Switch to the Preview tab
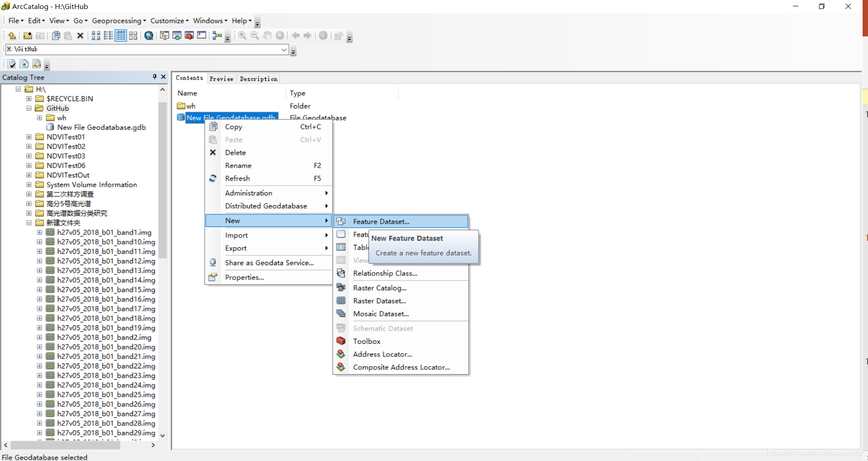This screenshot has height=461, width=868. [221, 79]
